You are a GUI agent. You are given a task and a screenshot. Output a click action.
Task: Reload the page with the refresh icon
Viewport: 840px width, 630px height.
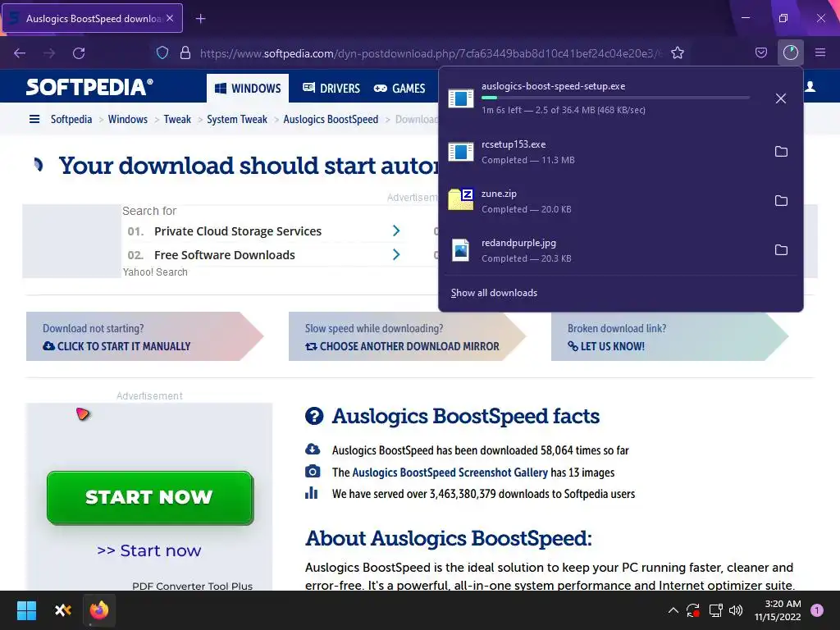[79, 53]
